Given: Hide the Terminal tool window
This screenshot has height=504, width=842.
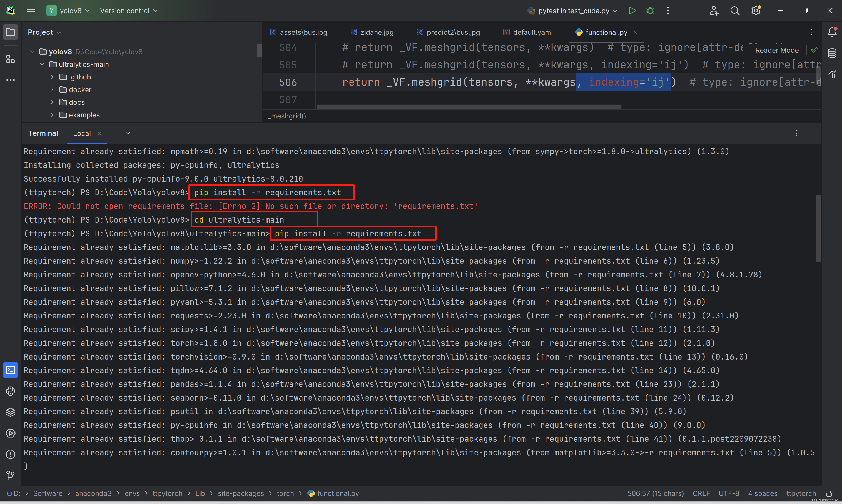Looking at the screenshot, I should click(x=810, y=133).
